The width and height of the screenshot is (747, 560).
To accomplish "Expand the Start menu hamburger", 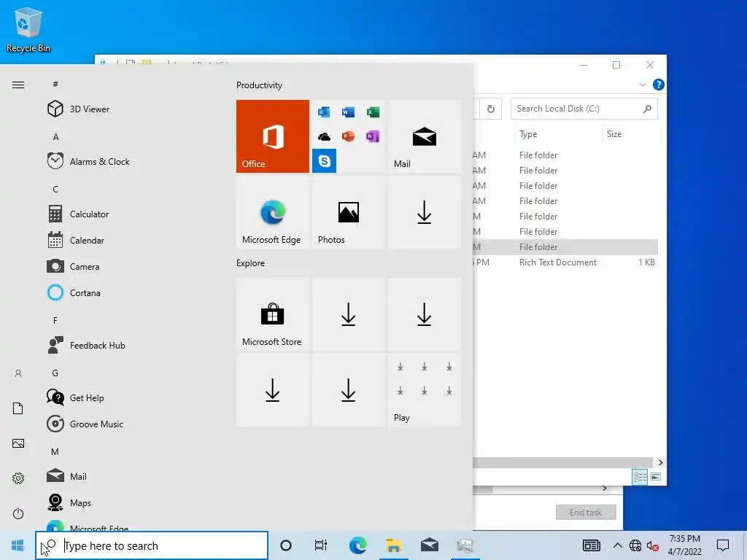I will point(18,85).
